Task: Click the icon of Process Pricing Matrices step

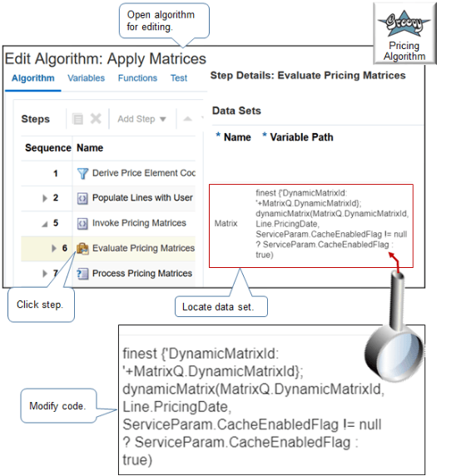Action: point(82,274)
